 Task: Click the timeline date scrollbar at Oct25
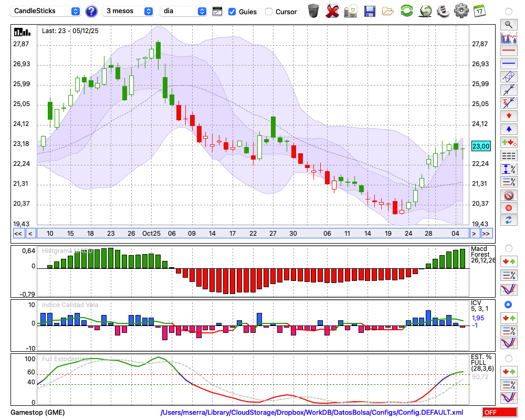click(152, 234)
